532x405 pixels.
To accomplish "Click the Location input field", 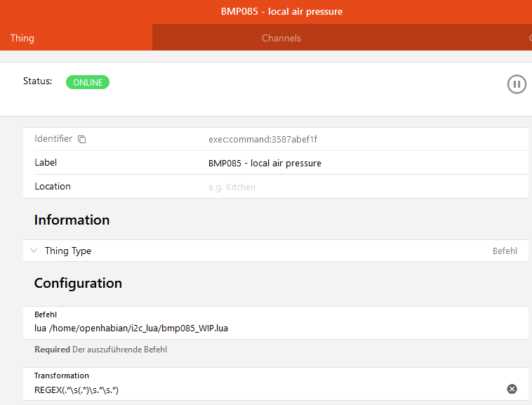I will (368, 187).
